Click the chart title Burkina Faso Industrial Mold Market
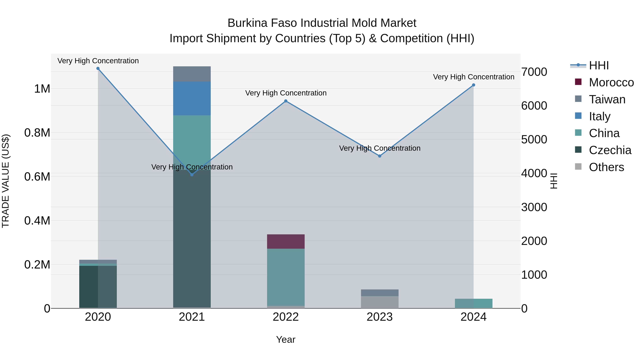The height and width of the screenshot is (362, 644). coord(322,23)
